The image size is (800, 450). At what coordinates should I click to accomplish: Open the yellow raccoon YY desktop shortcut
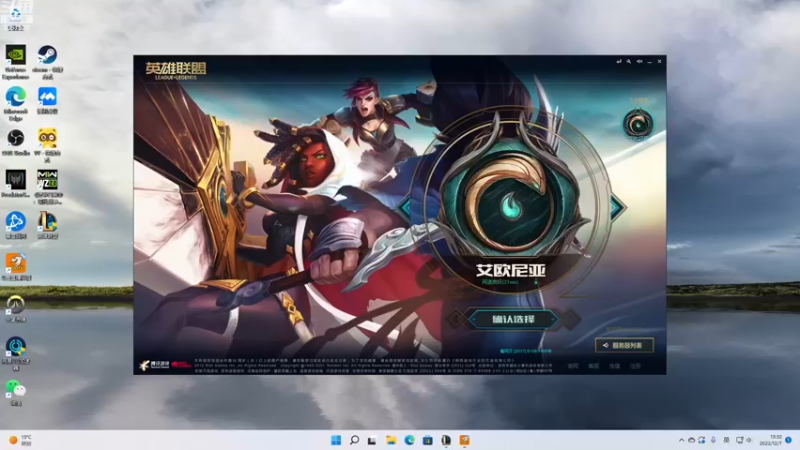coord(47,145)
